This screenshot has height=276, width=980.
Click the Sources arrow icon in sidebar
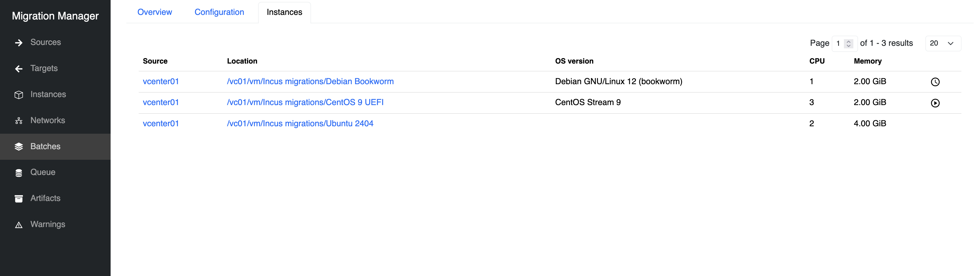point(19,43)
